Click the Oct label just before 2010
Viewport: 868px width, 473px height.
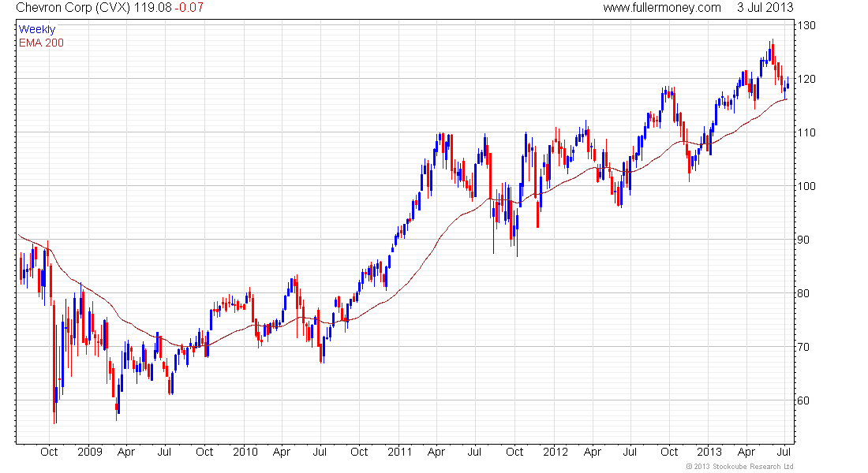point(204,452)
